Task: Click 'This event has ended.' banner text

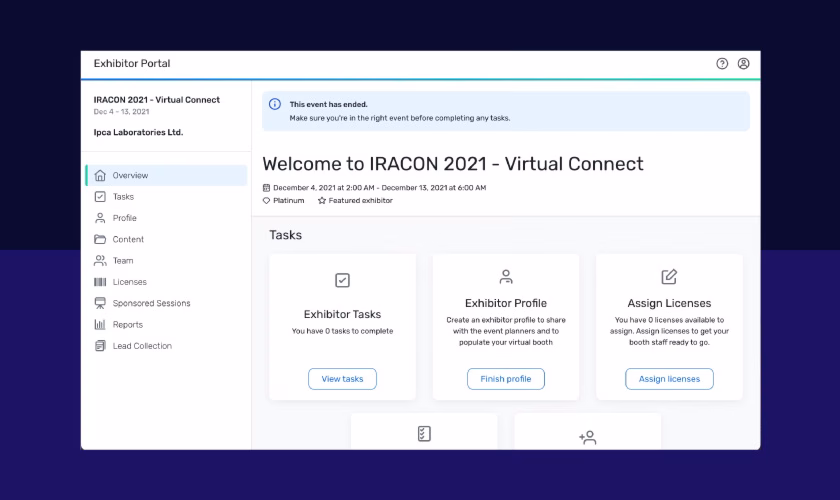Action: (328, 105)
